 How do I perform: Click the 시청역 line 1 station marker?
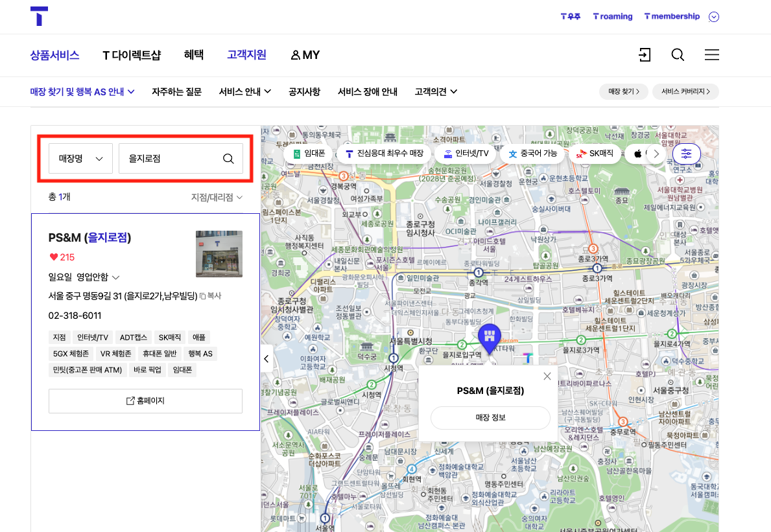click(394, 358)
